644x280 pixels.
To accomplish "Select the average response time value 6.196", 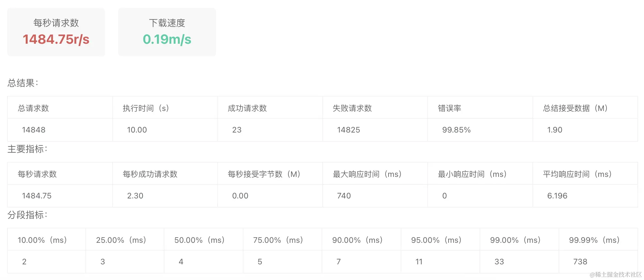I will 557,196.
